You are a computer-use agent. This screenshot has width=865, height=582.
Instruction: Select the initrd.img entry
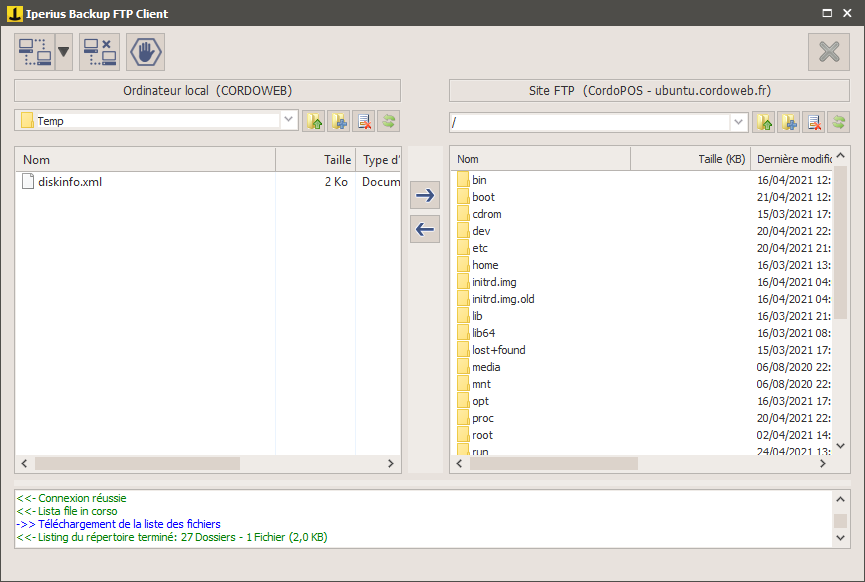(494, 282)
